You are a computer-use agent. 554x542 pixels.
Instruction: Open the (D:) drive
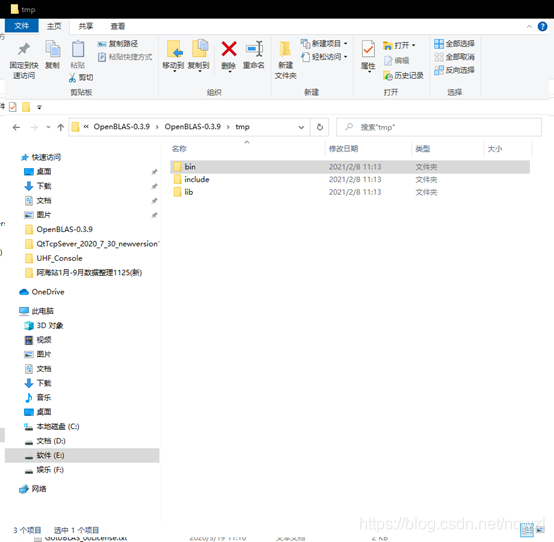coord(51,441)
